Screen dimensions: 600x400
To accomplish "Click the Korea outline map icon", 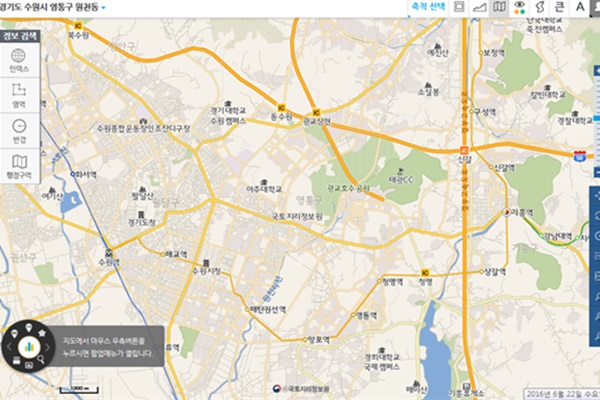I will coord(540,7).
